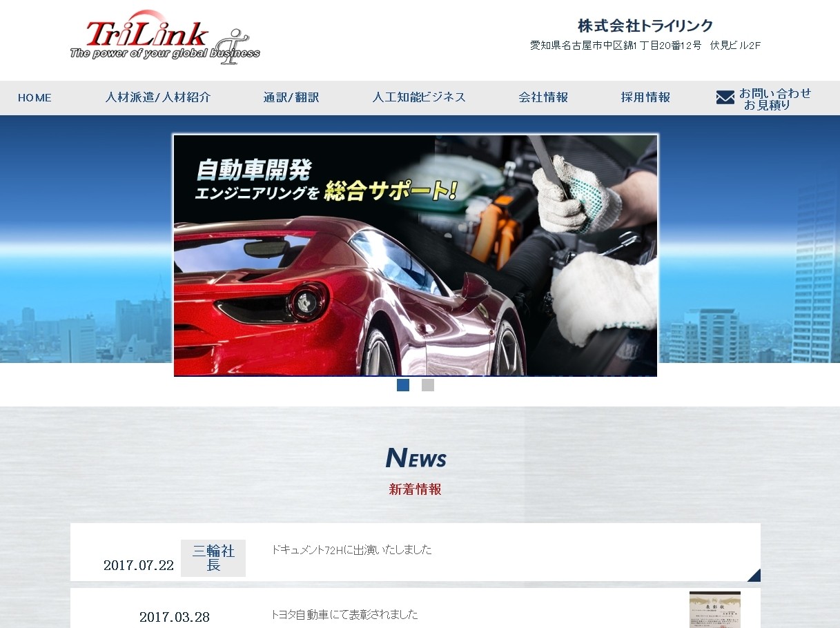This screenshot has height=628, width=840.
Task: Click the award certificate thumbnail
Action: point(714,610)
